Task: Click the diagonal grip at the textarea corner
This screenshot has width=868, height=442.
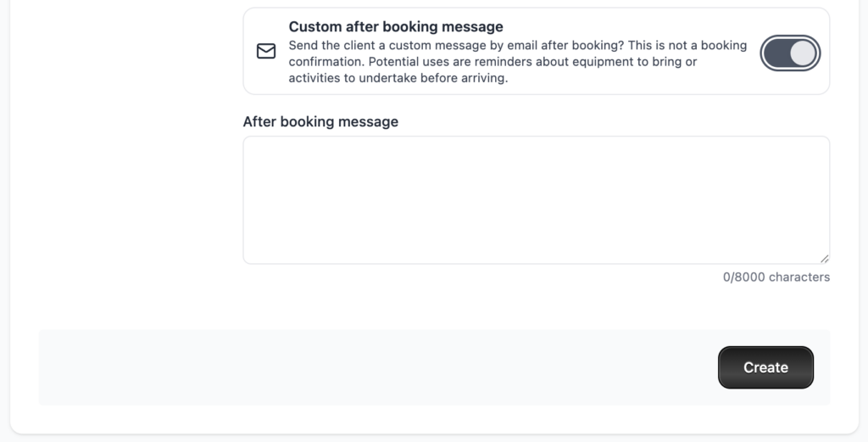Action: tap(824, 259)
